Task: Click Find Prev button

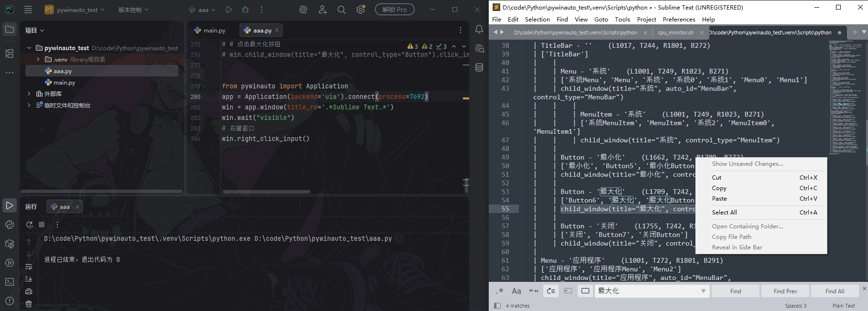Action: (x=785, y=291)
